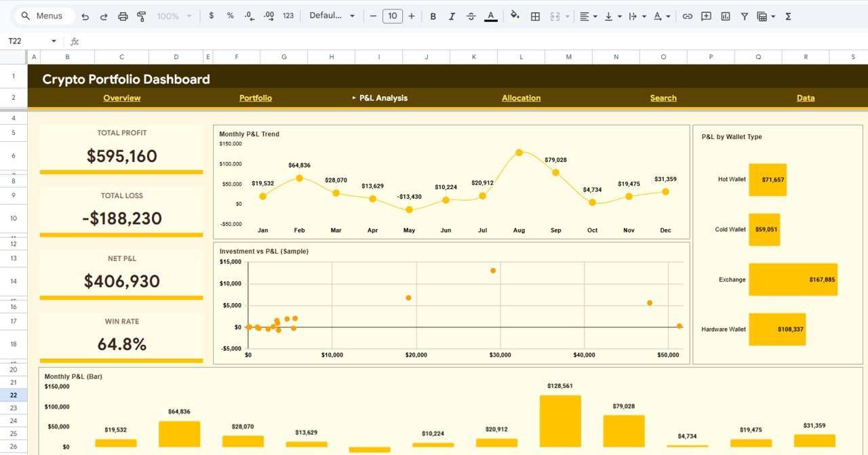
Task: Open the Functions menu via Σ icon
Action: (x=788, y=15)
